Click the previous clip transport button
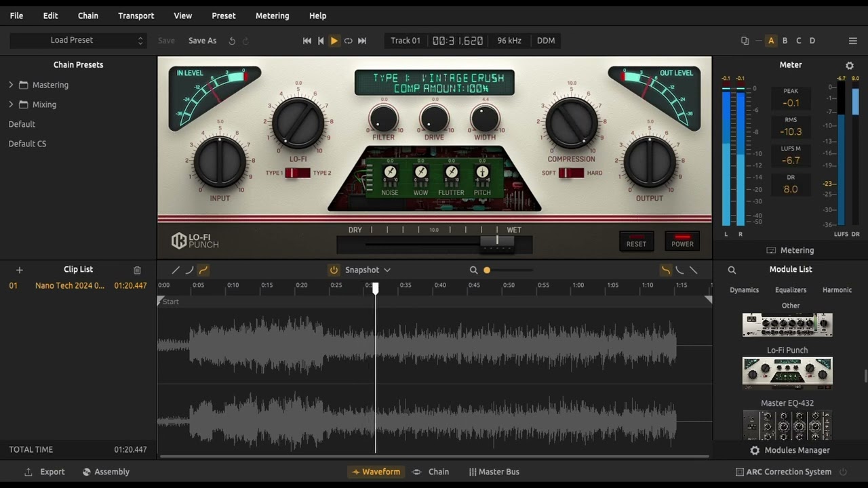The width and height of the screenshot is (868, 488). tap(321, 41)
